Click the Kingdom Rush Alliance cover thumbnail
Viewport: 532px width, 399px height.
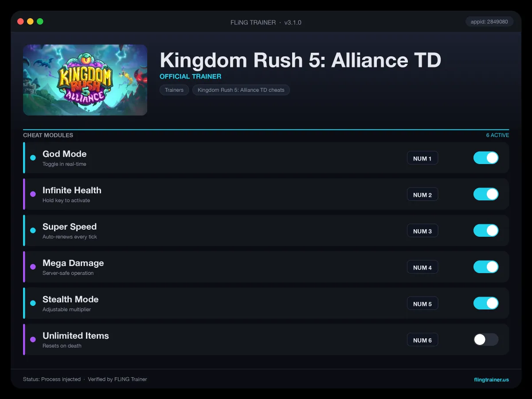coord(85,80)
